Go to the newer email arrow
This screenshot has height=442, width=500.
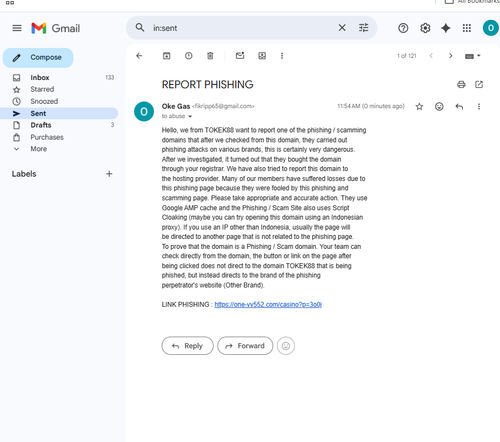431,56
